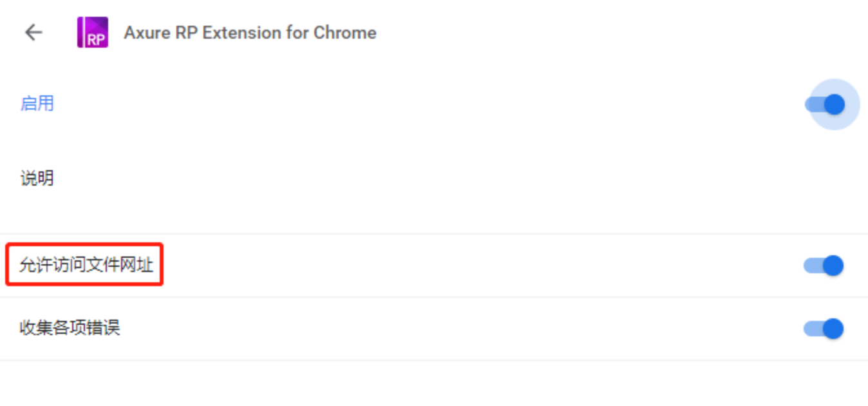Screen dimensions: 868x406
Task: Disable the 允许访问文件网址 toggle
Action: coord(824,266)
